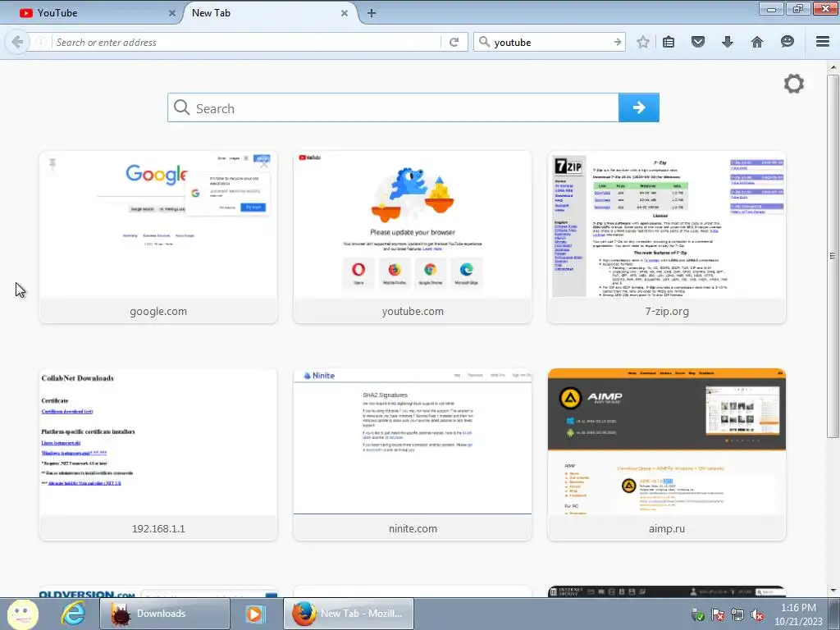Open the Firefox hamburger menu

[x=823, y=42]
